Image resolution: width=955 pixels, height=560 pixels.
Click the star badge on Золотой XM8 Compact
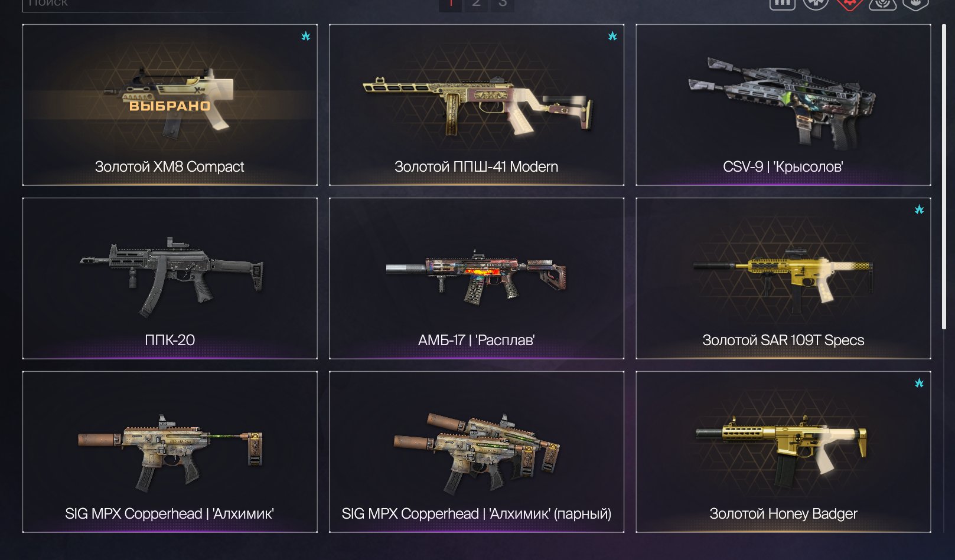point(305,36)
